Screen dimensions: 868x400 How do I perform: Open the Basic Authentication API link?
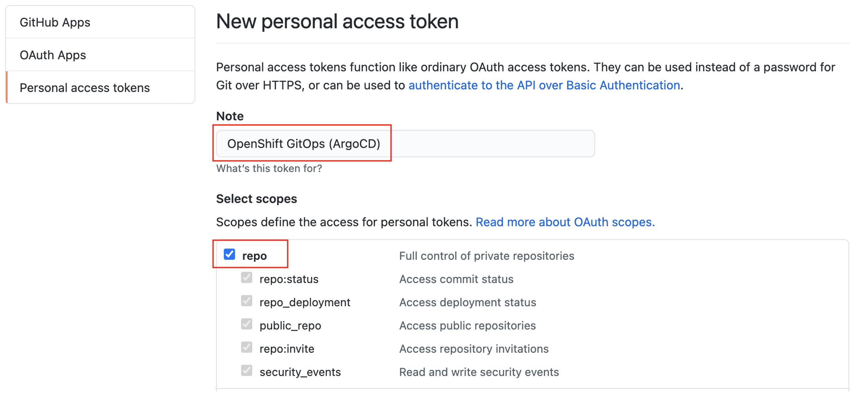[x=544, y=85]
